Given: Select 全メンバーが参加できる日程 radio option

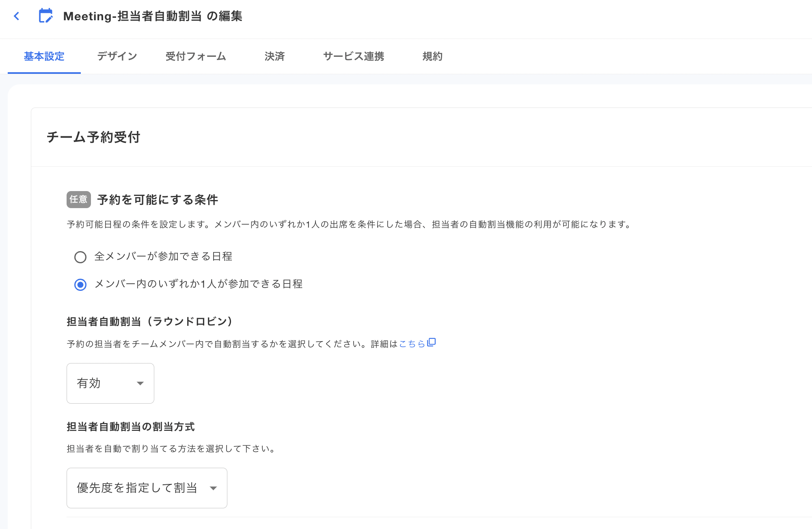Looking at the screenshot, I should pos(80,257).
